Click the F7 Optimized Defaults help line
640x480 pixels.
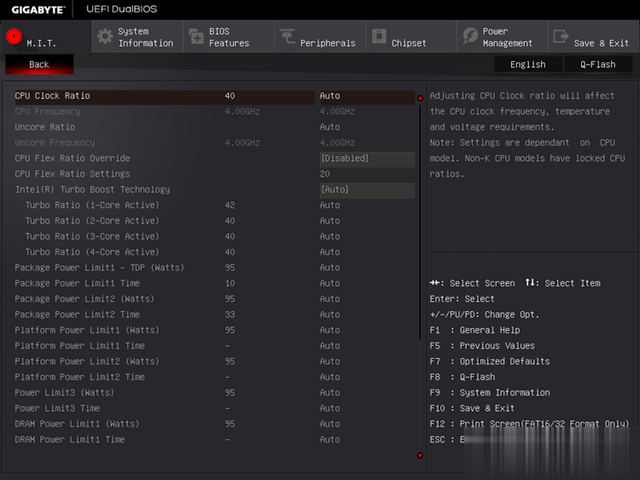[490, 362]
